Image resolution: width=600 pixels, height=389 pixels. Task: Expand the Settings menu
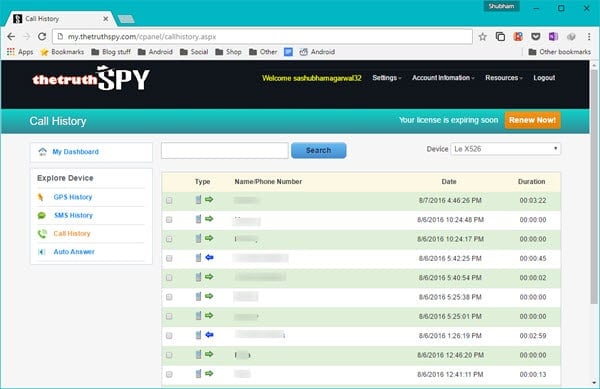[x=386, y=78]
